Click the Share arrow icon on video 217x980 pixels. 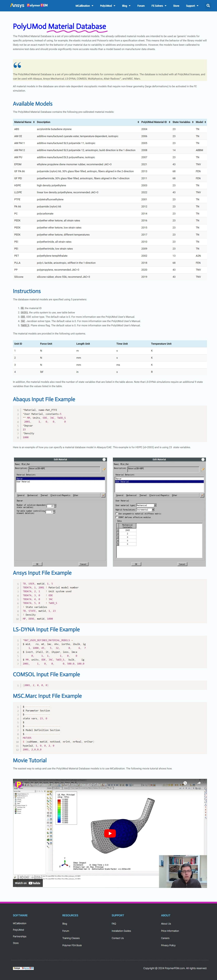point(199,783)
